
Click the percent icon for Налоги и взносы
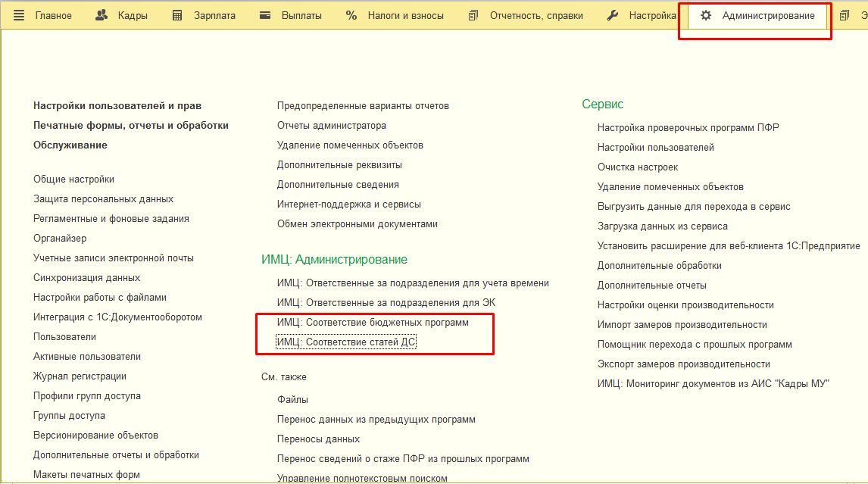(351, 15)
